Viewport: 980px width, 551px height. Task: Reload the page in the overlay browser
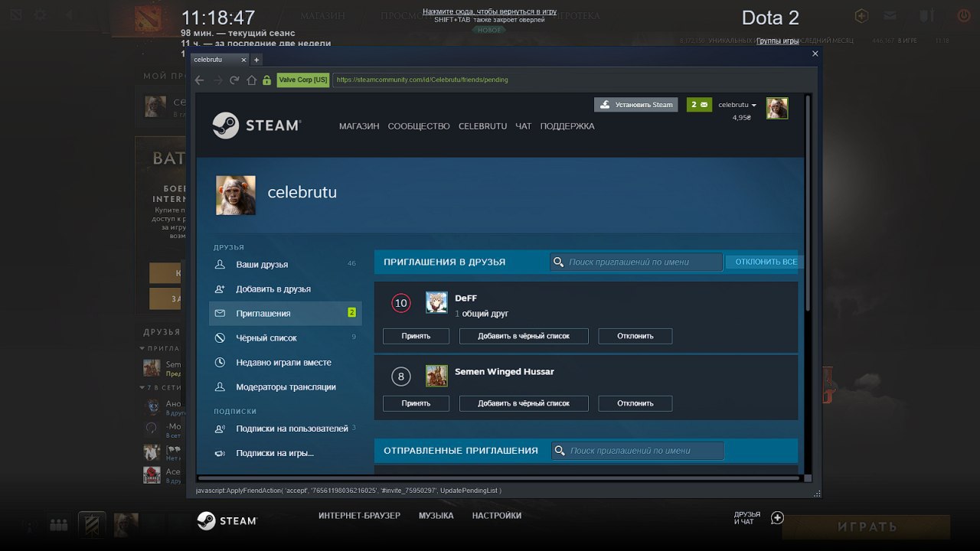point(234,80)
